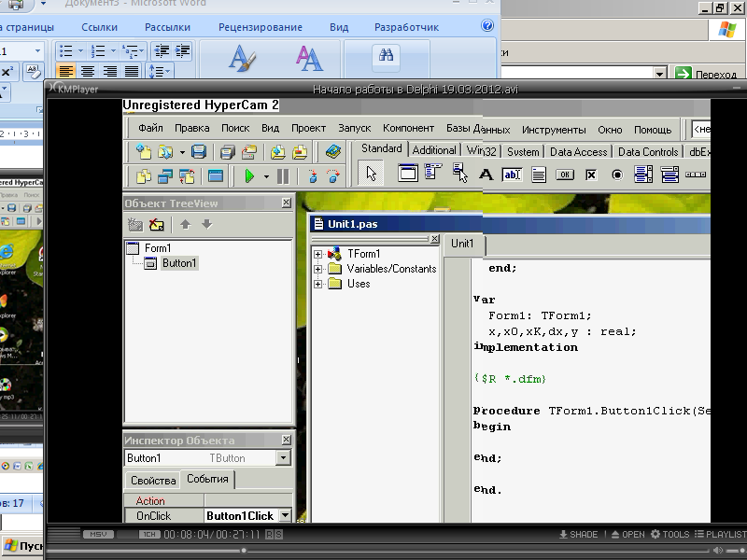Switch to the Свойства tab in Object Inspector
Image resolution: width=747 pixels, height=560 pixels.
153,481
